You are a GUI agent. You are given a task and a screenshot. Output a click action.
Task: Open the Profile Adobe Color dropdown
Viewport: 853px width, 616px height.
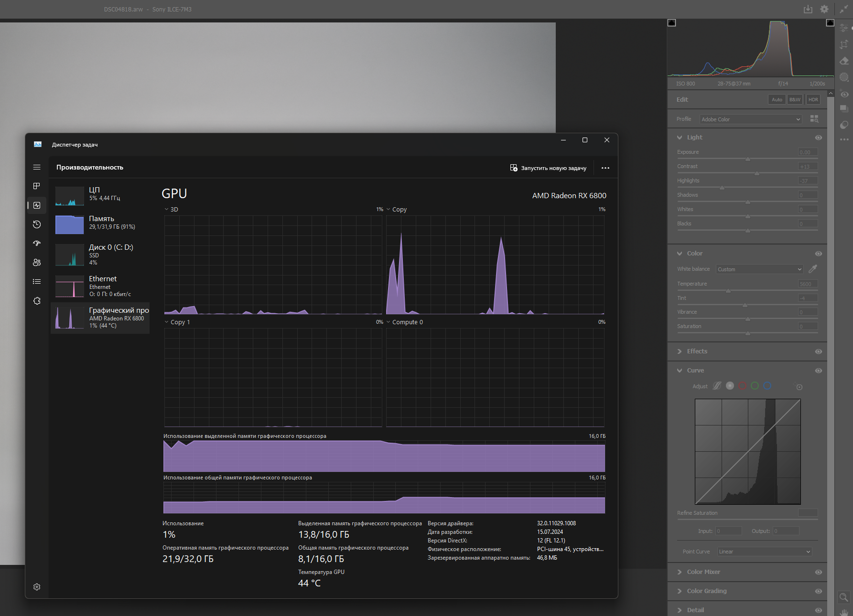[x=750, y=119]
